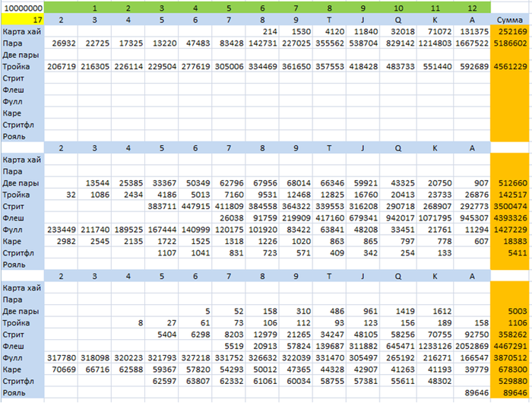
Task: Select sum value 5003
Action: [x=510, y=311]
